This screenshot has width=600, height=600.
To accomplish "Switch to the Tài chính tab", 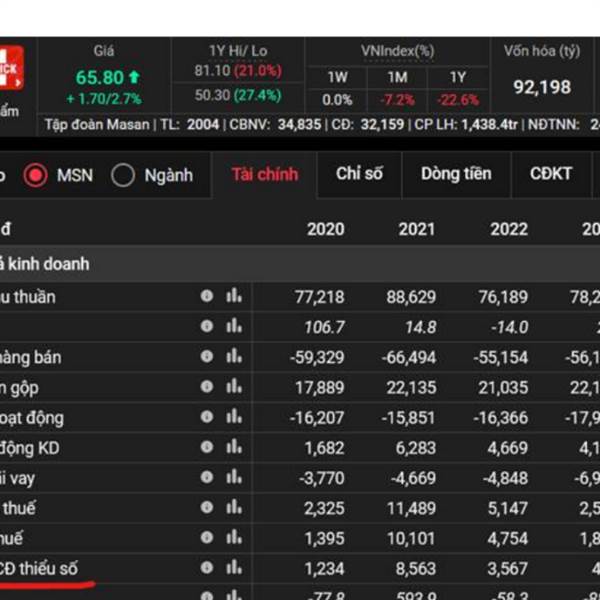I will [x=265, y=174].
